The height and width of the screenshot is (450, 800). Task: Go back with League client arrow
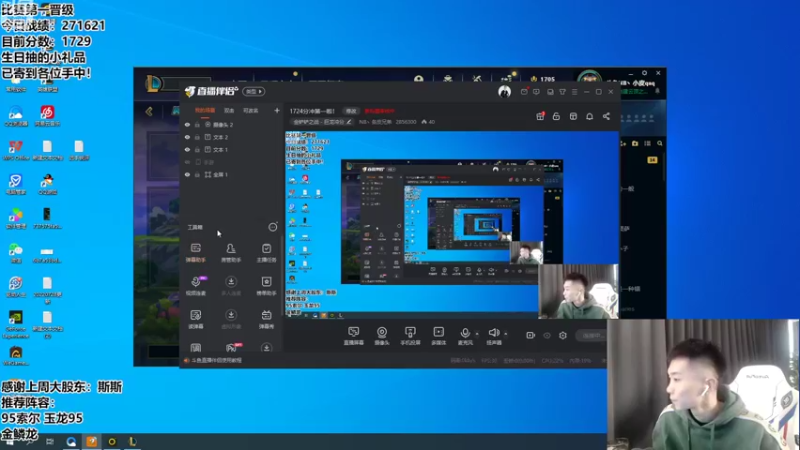point(149,111)
